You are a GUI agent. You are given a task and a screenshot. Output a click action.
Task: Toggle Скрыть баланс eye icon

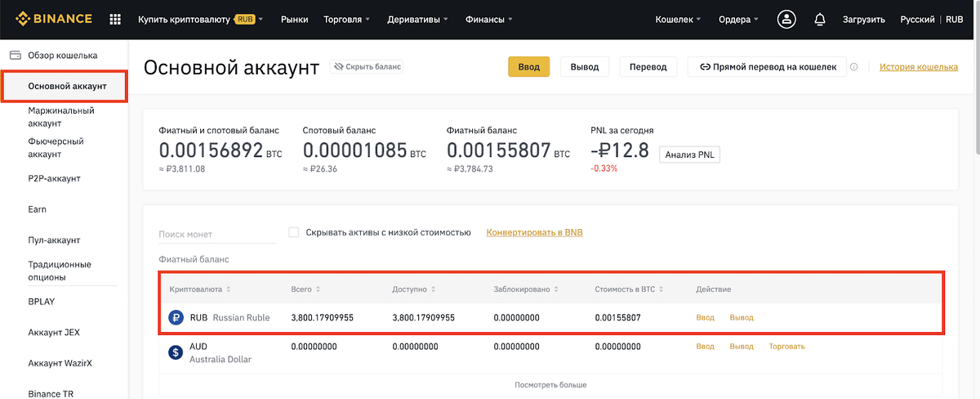click(x=337, y=67)
